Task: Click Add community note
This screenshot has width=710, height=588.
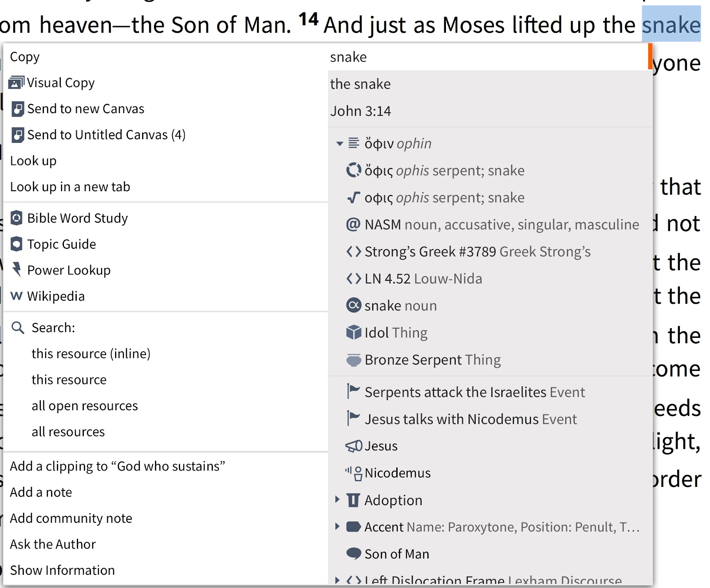Action: click(71, 518)
